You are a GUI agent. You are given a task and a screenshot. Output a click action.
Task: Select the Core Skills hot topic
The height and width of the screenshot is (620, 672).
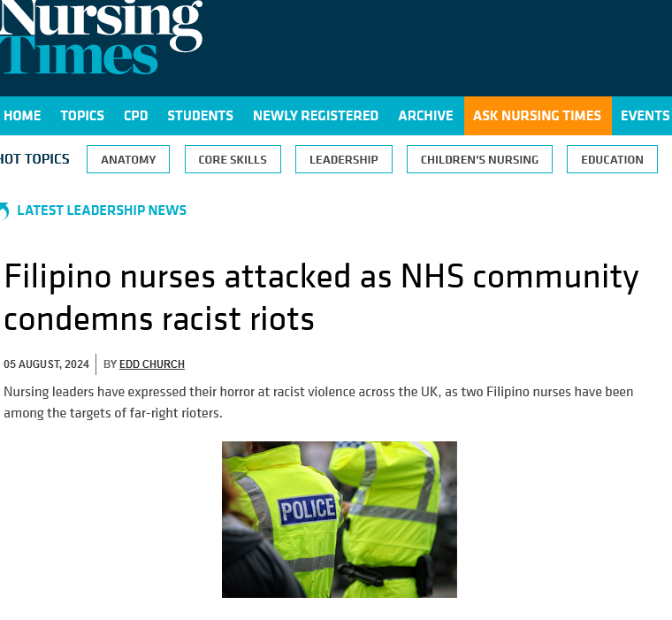point(233,159)
